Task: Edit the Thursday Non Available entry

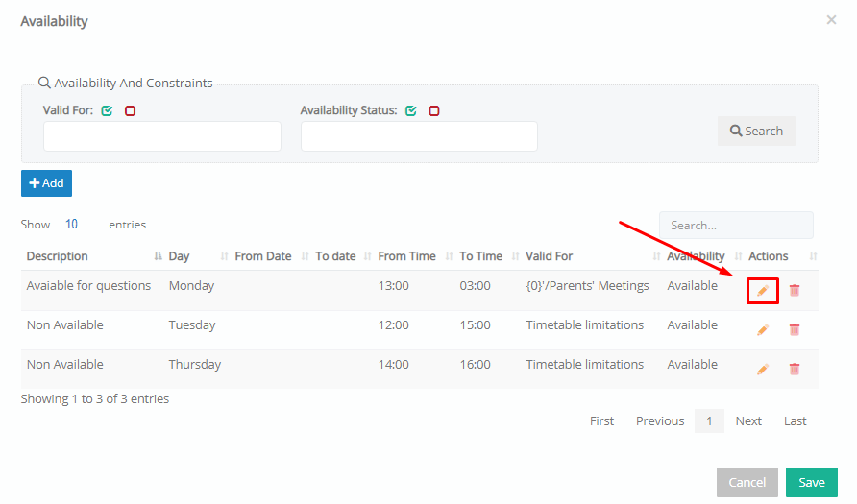Action: (763, 370)
